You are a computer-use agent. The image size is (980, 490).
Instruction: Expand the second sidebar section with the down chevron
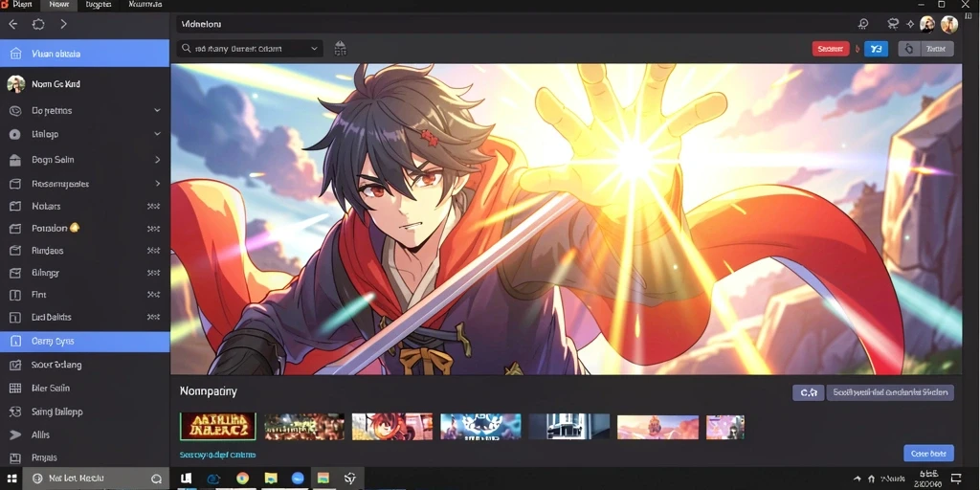coord(157,134)
